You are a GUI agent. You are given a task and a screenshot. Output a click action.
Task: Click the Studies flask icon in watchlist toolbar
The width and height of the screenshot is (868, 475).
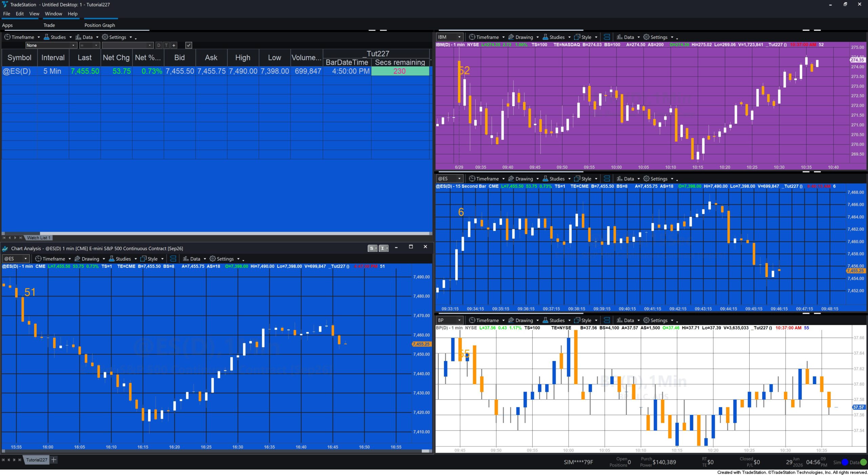[46, 37]
